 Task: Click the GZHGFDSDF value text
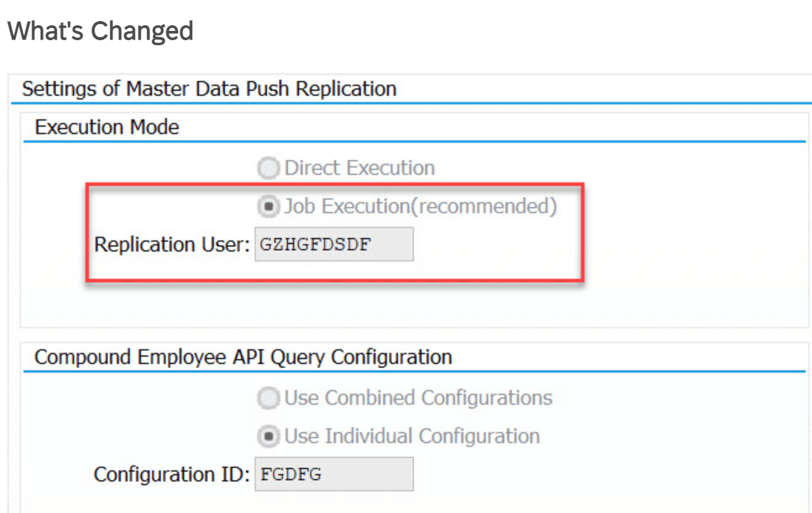pyautogui.click(x=315, y=245)
